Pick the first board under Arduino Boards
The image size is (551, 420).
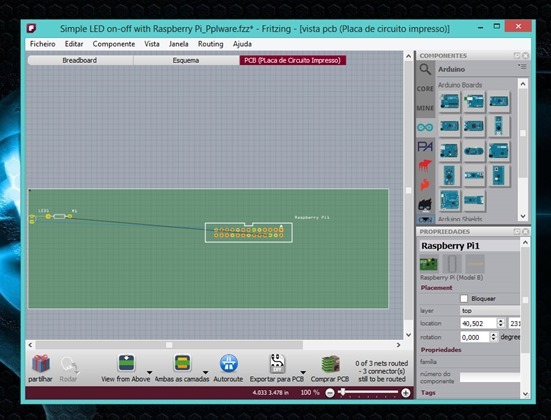(x=449, y=102)
